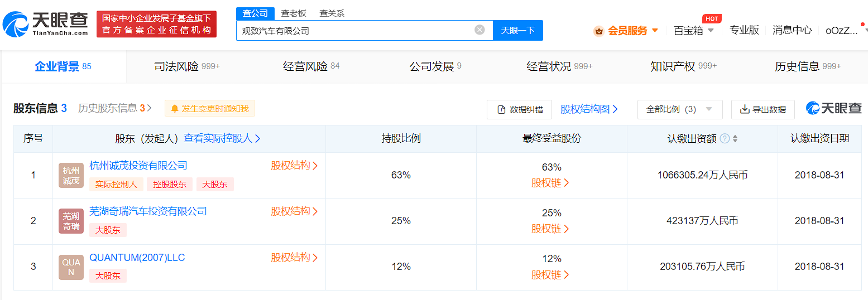Viewport: 868px width, 300px height.
Task: Open 芜湖奇瑞汽车投资有限公司 link
Action: point(148,211)
